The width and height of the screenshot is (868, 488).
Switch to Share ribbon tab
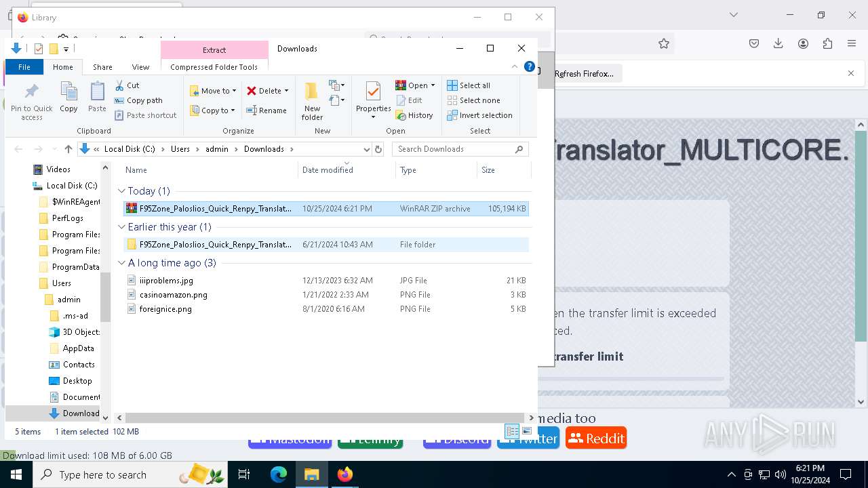(x=102, y=67)
